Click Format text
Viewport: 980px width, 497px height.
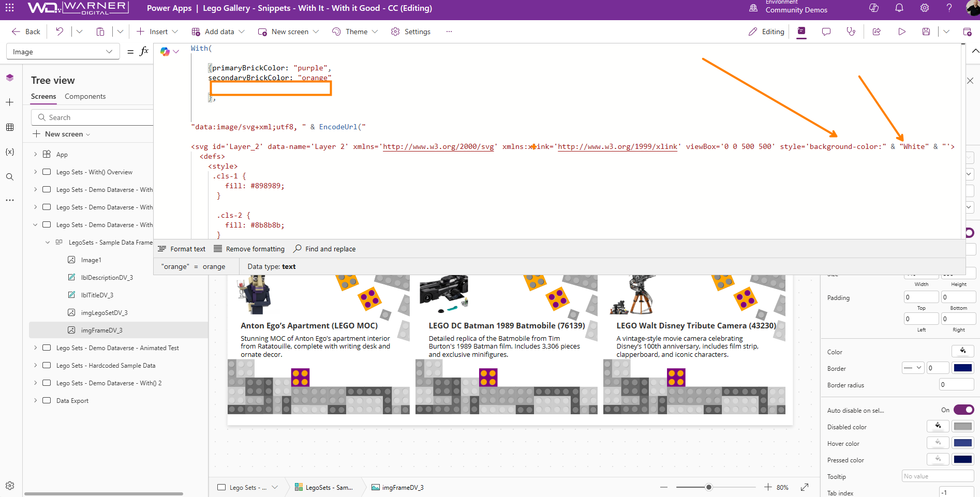click(x=182, y=249)
